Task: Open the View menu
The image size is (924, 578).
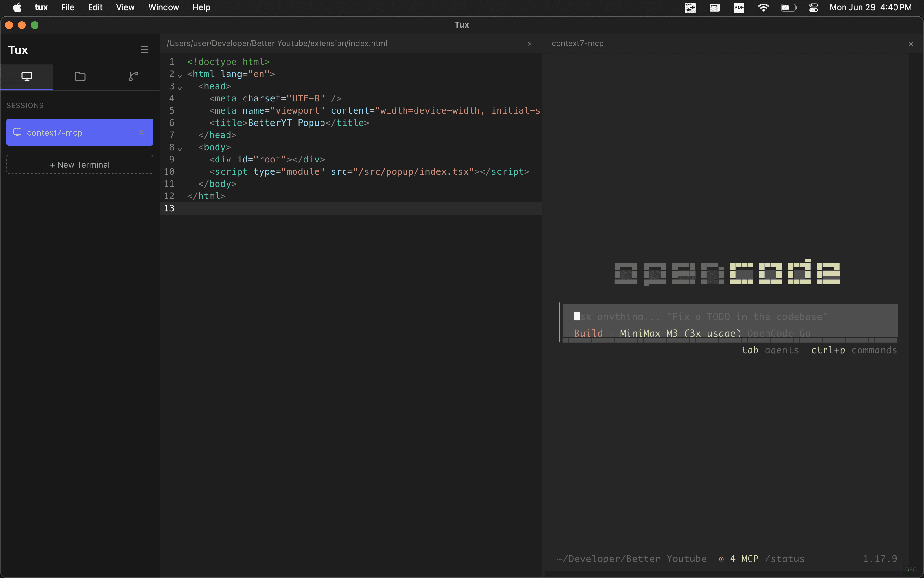Action: [x=125, y=7]
